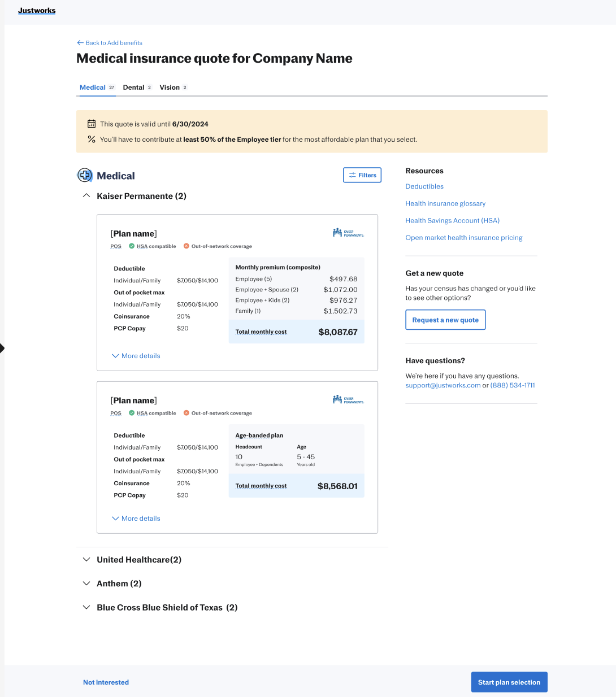Click the medical cross icon beside Medical heading
Screen dimensions: 616x697
[x=85, y=176]
